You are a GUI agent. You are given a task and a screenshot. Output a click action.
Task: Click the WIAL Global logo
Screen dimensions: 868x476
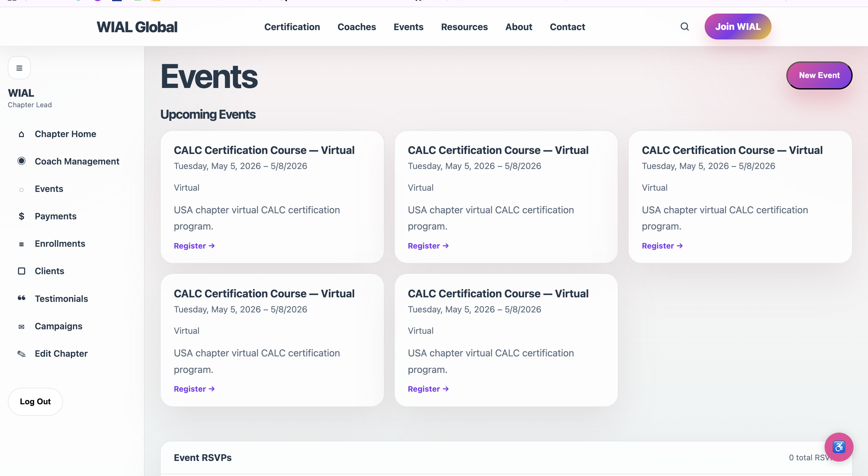point(137,27)
